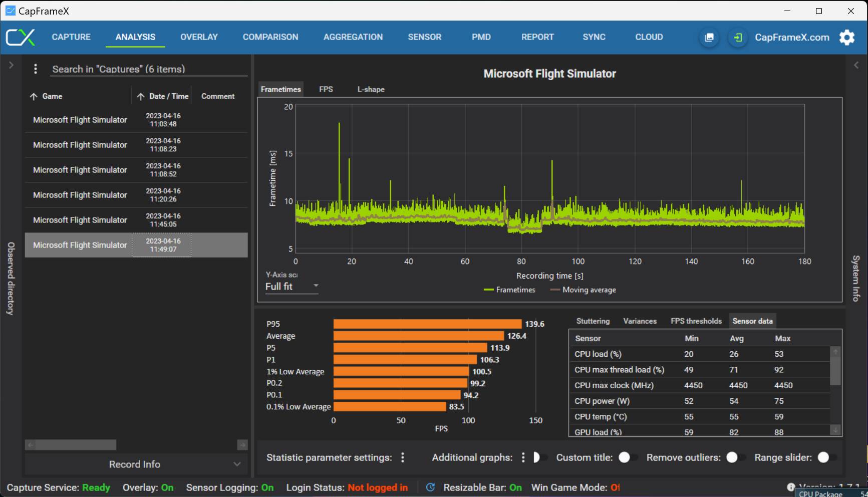868x497 pixels.
Task: Open the COMPARISON tab
Action: [270, 37]
